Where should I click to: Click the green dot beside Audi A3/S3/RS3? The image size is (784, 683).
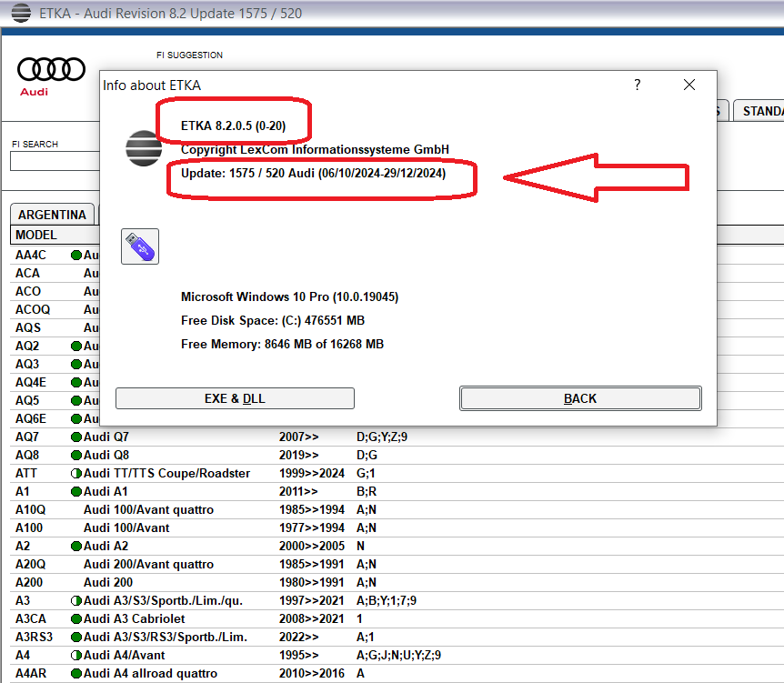tap(76, 637)
